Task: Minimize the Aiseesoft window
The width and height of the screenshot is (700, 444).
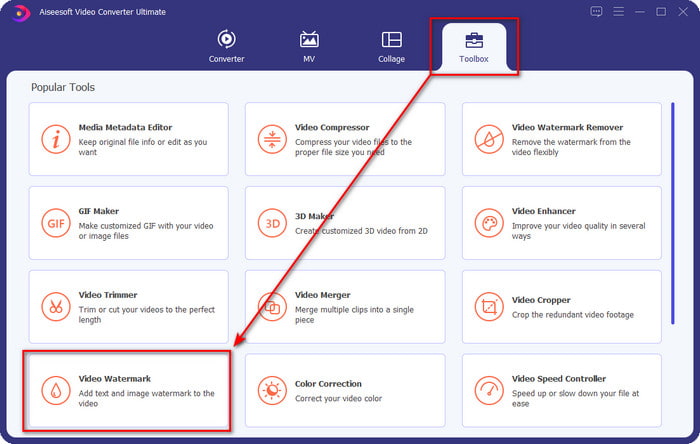Action: 640,12
